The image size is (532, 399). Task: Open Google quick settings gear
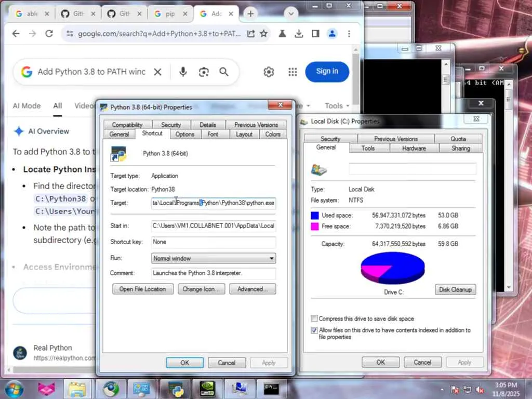[269, 72]
